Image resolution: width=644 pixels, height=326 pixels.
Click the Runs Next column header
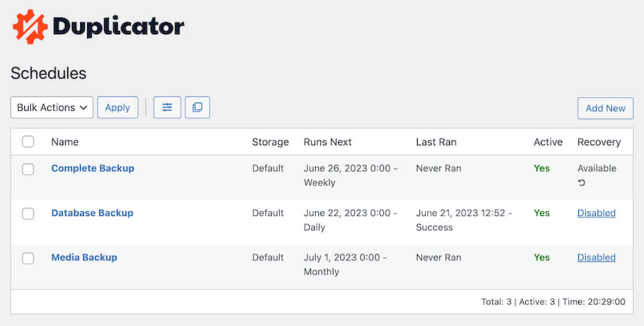(x=327, y=142)
